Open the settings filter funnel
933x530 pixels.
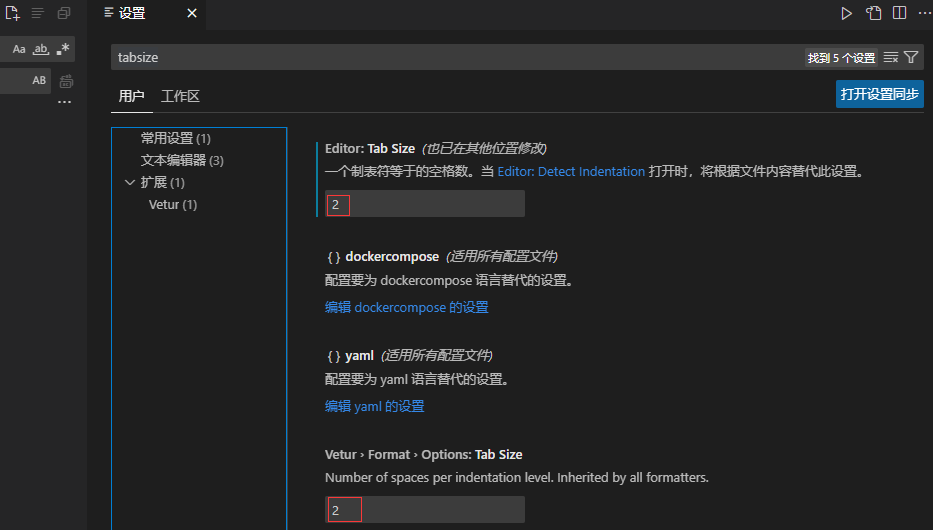click(911, 57)
